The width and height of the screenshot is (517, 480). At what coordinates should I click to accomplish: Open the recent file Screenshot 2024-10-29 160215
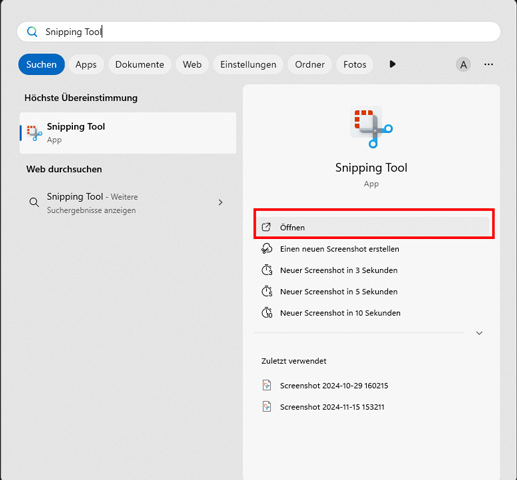tap(373, 386)
